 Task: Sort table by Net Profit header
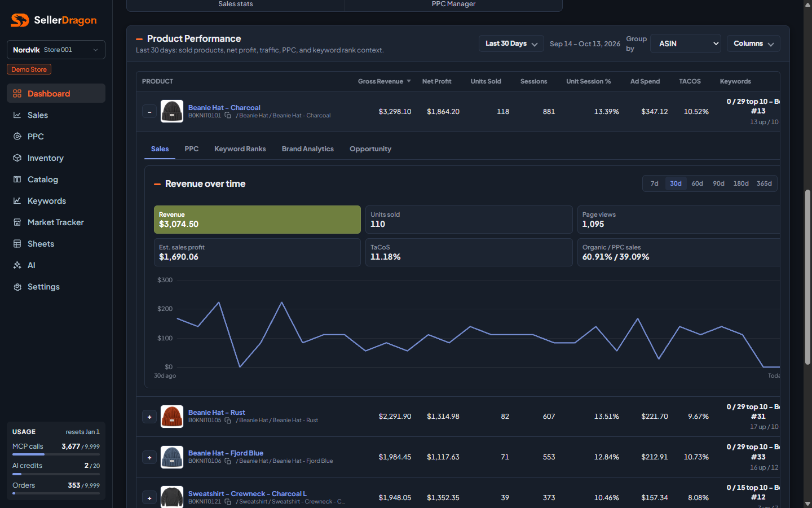tap(436, 81)
